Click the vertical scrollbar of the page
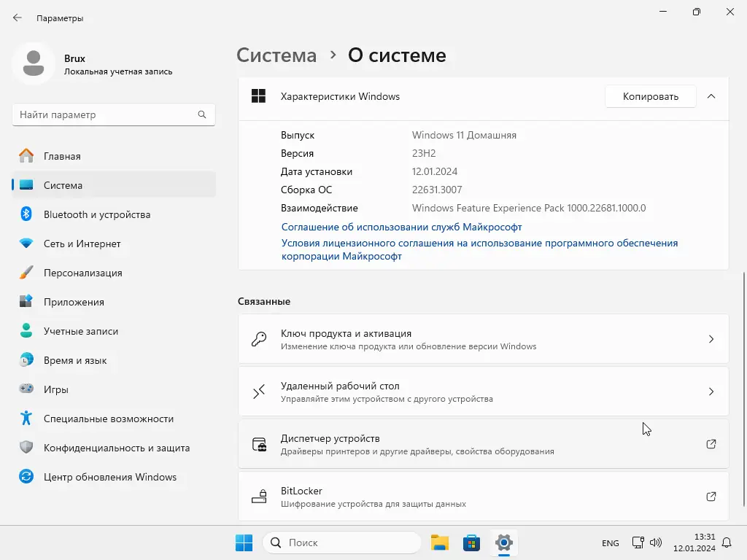 744,389
